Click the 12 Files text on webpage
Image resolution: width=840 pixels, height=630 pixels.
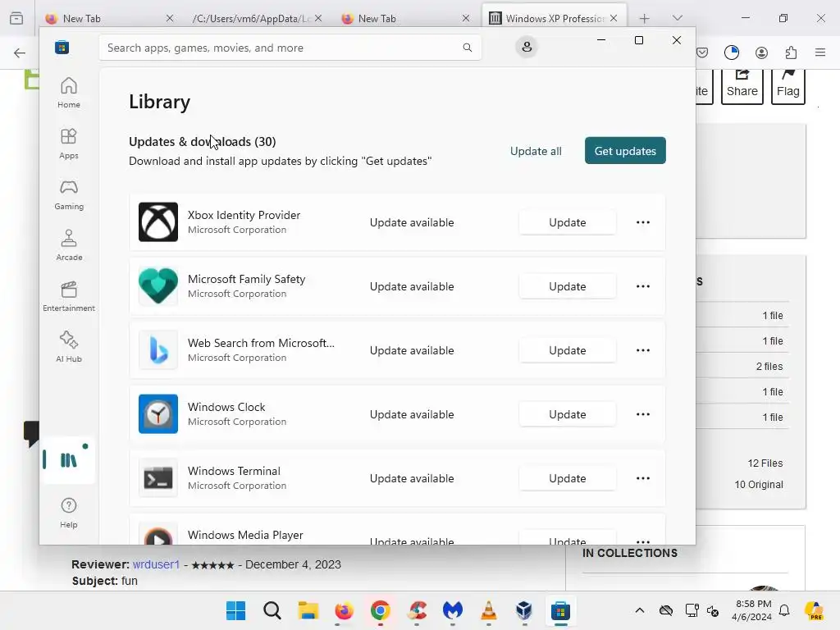point(765,463)
